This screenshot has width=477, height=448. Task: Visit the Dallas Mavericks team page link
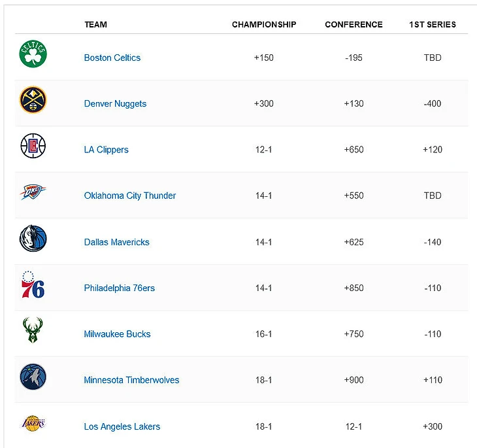pyautogui.click(x=117, y=242)
